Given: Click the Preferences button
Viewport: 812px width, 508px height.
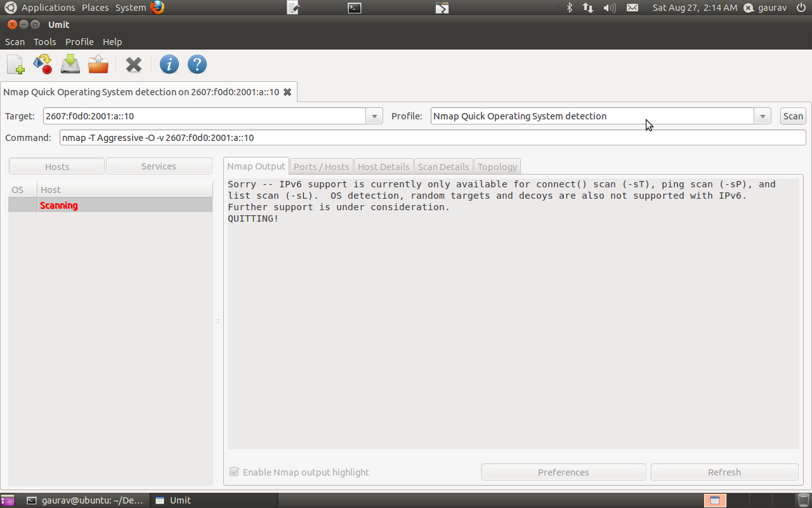Looking at the screenshot, I should [563, 472].
